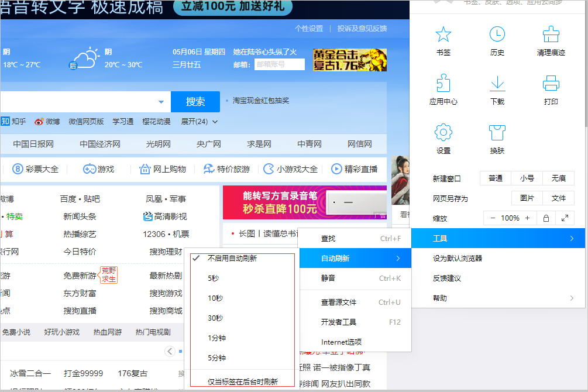Click the 网上购物 shopping icon link
588x392 pixels.
(x=145, y=169)
